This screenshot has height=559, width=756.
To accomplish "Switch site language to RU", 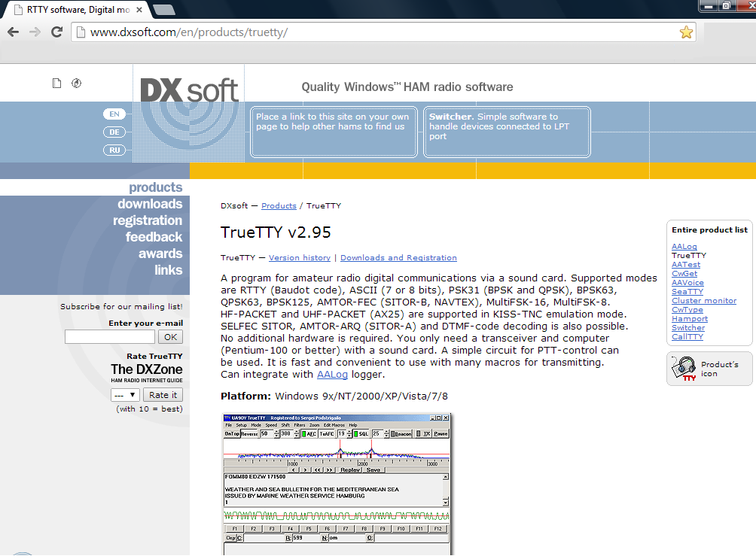I will click(x=114, y=150).
